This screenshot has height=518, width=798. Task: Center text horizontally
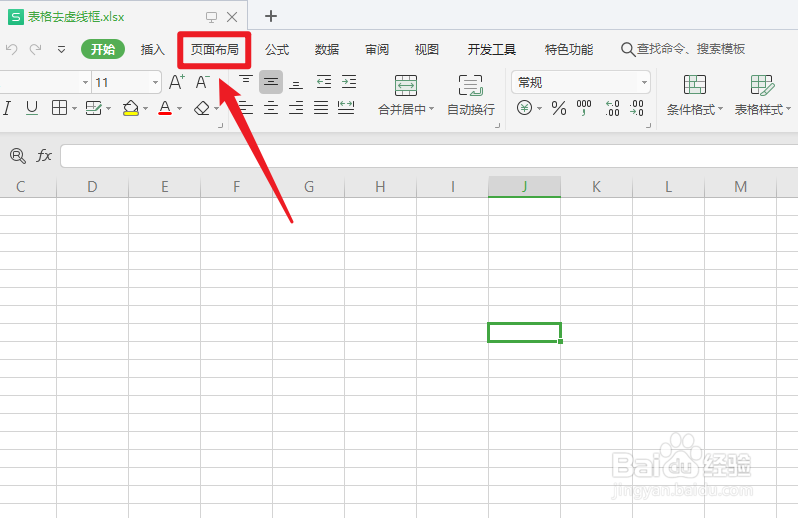pos(271,108)
